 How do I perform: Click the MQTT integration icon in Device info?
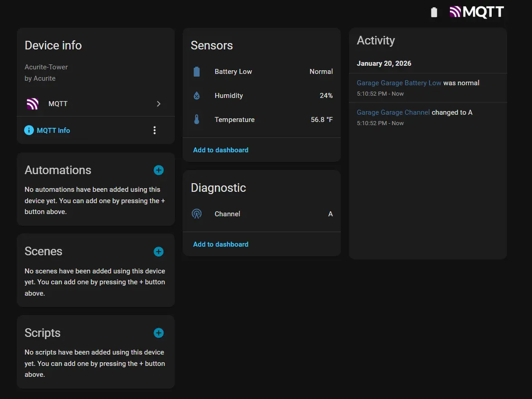click(x=32, y=104)
